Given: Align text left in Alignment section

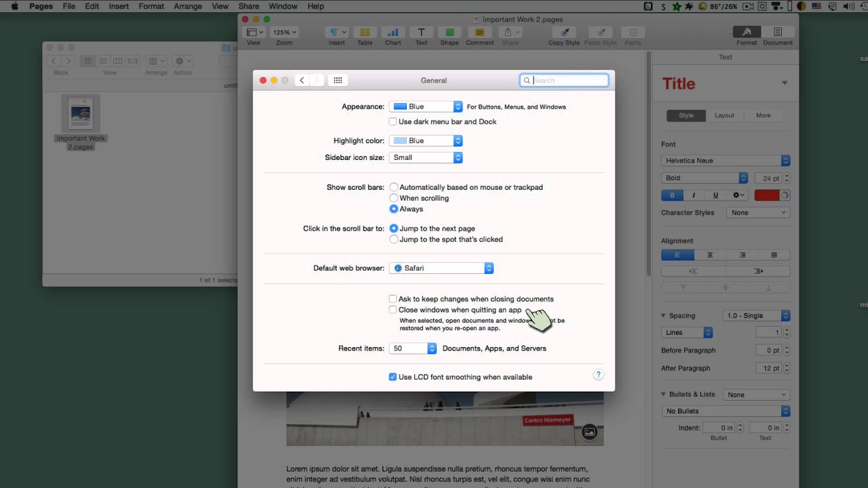Looking at the screenshot, I should [677, 255].
